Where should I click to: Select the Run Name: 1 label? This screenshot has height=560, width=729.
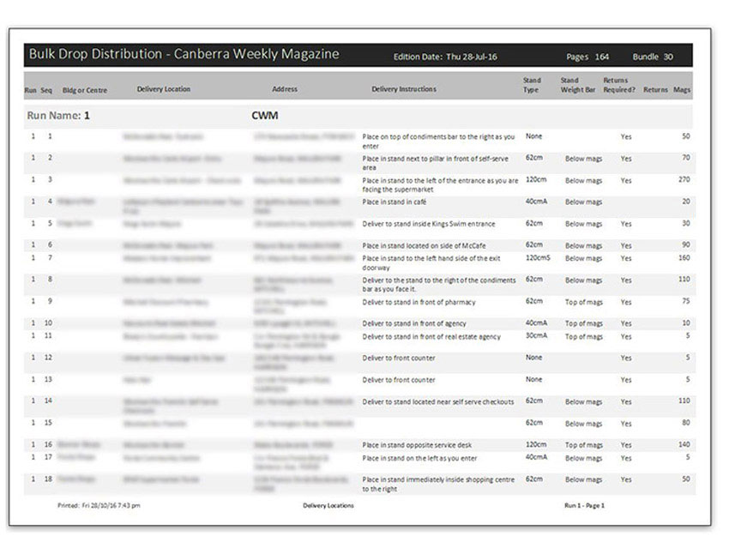coord(58,115)
